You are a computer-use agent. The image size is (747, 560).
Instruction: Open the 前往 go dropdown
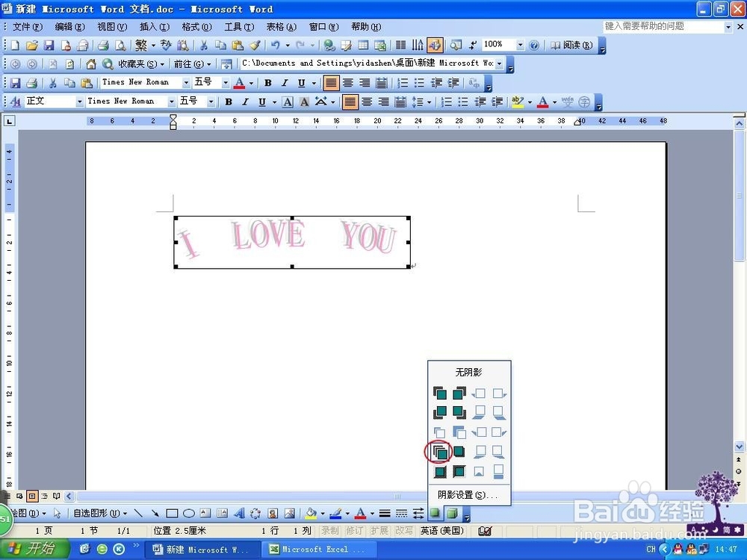click(192, 63)
